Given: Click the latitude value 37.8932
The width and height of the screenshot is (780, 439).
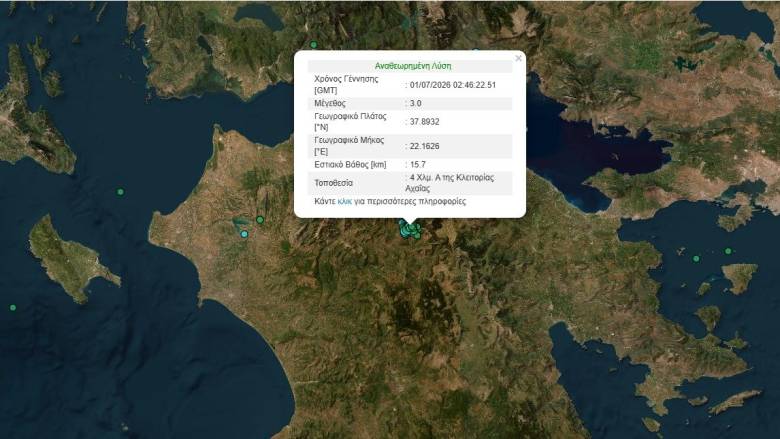Looking at the screenshot, I should [x=424, y=122].
